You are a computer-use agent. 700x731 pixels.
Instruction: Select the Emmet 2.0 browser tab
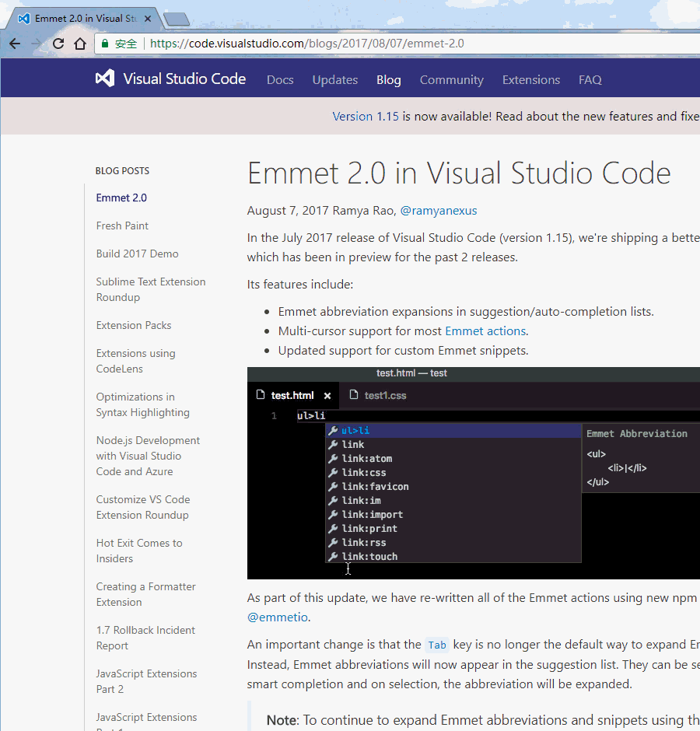[84, 19]
